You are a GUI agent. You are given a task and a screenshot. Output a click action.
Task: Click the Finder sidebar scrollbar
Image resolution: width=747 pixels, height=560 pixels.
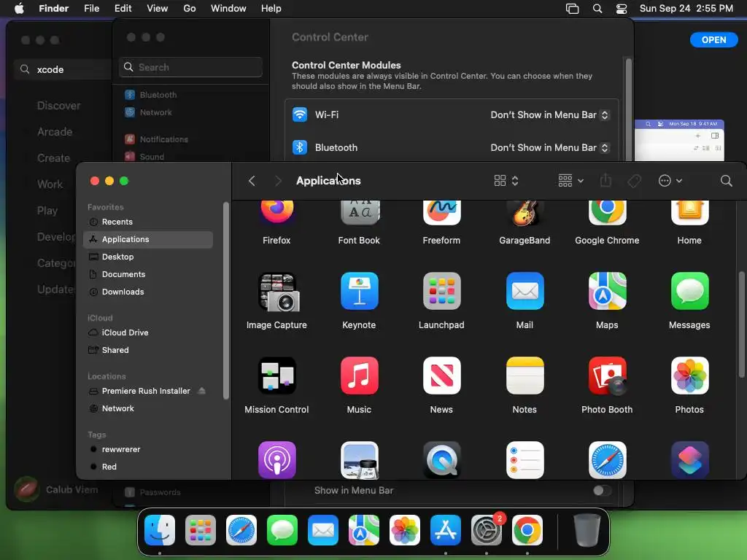[x=226, y=300]
